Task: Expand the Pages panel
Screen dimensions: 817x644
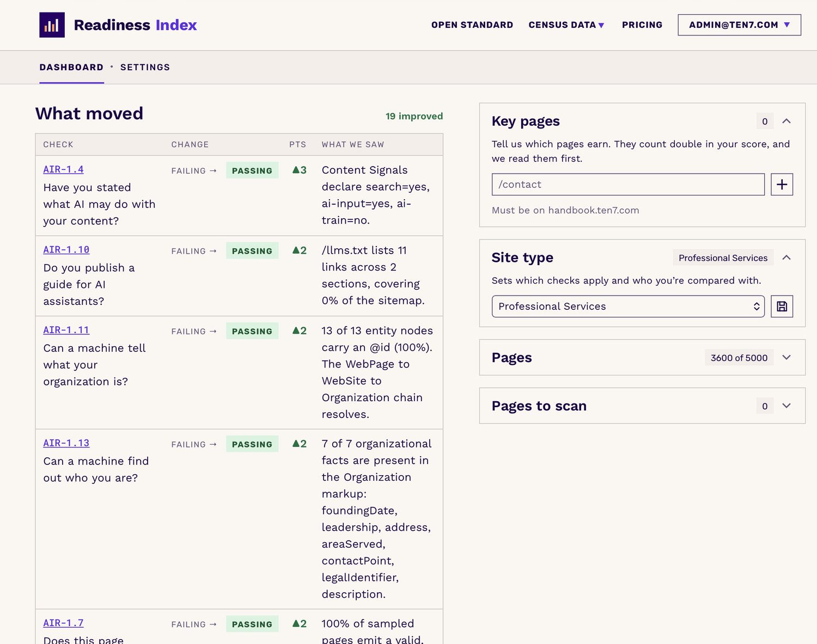Action: pyautogui.click(x=786, y=358)
